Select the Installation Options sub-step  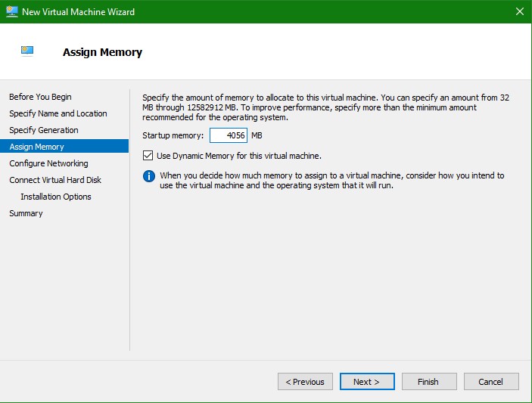click(55, 197)
